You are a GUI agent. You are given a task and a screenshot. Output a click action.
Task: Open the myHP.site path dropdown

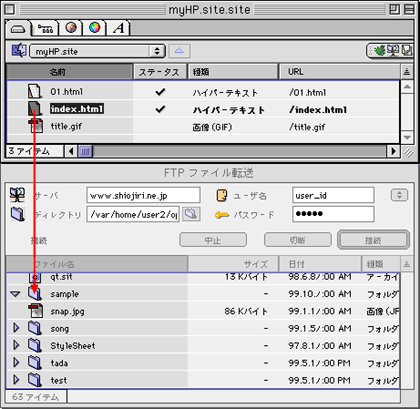[97, 51]
